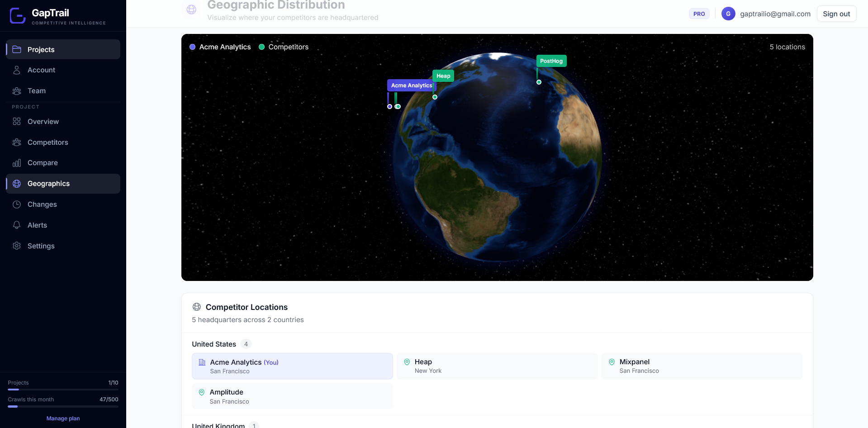The height and width of the screenshot is (428, 868).
Task: Click the gaptrailio@gmail.com account email
Action: 775,14
